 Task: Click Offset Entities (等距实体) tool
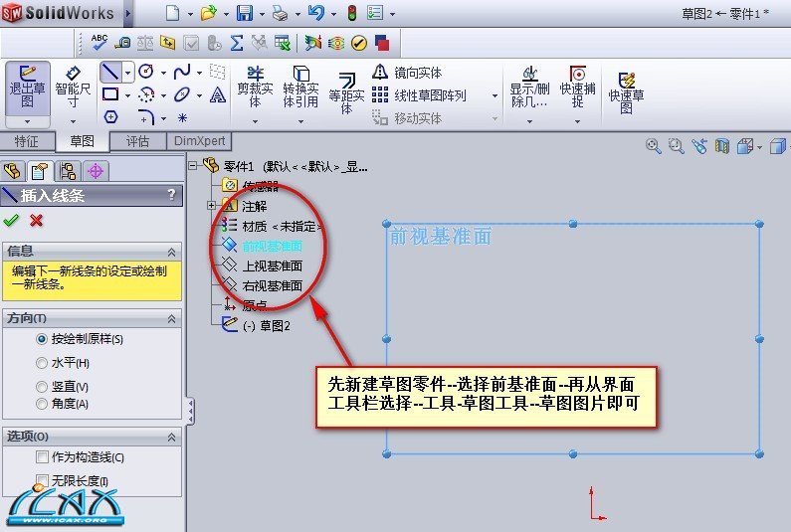[x=346, y=92]
